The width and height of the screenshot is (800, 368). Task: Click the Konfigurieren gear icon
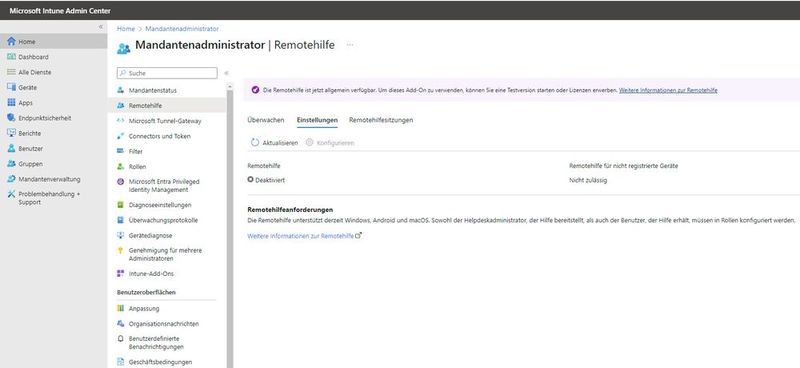tap(309, 142)
